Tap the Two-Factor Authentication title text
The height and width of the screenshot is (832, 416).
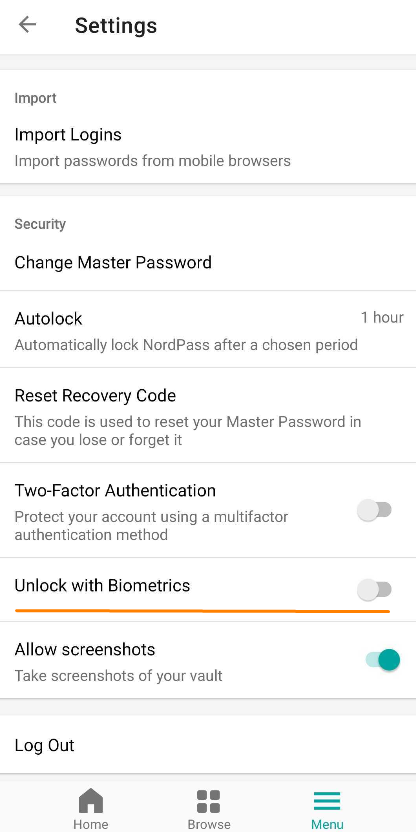tap(115, 490)
